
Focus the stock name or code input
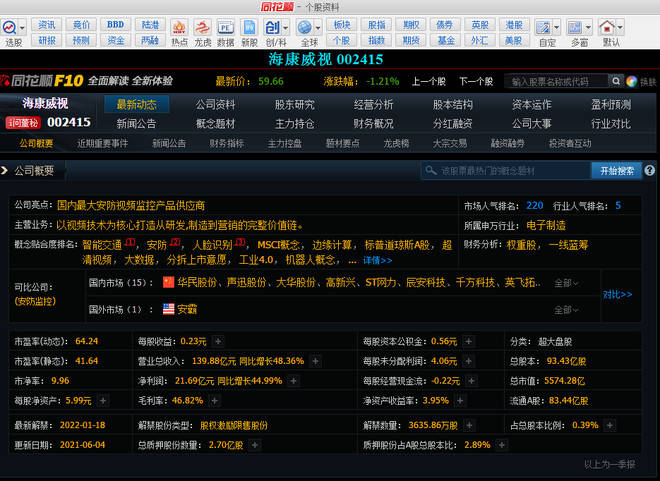point(556,81)
